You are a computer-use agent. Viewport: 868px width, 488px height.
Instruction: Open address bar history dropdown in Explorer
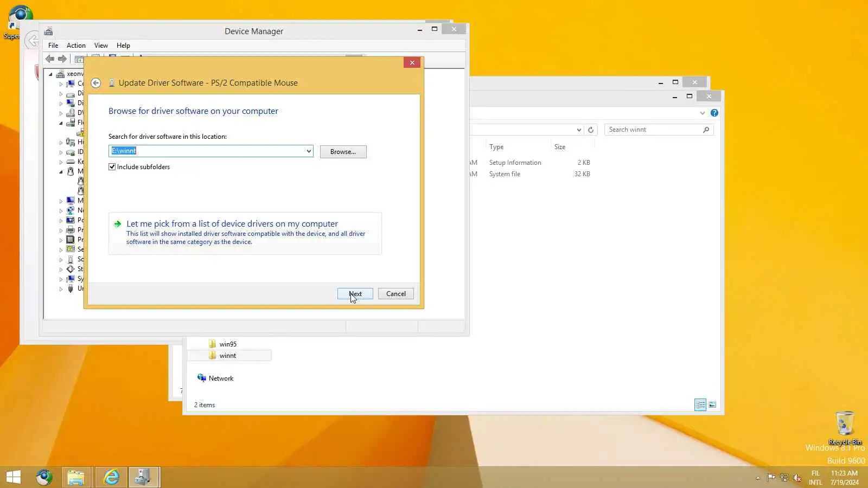(x=579, y=130)
